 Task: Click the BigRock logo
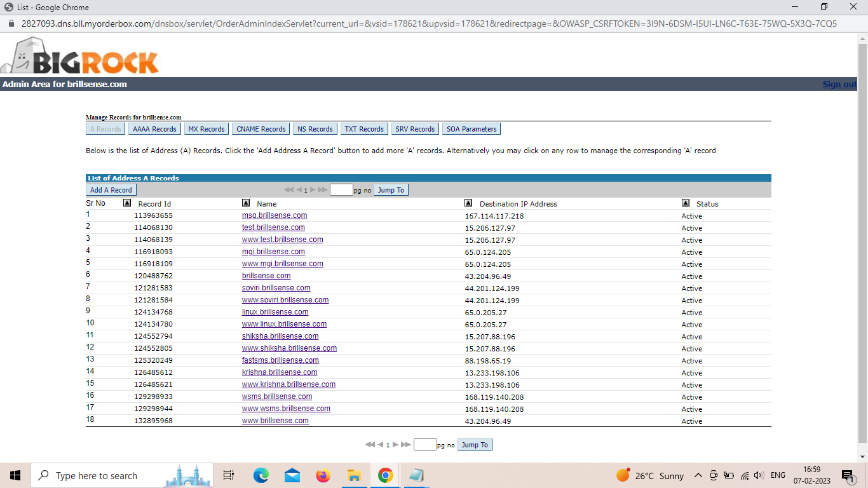tap(79, 57)
